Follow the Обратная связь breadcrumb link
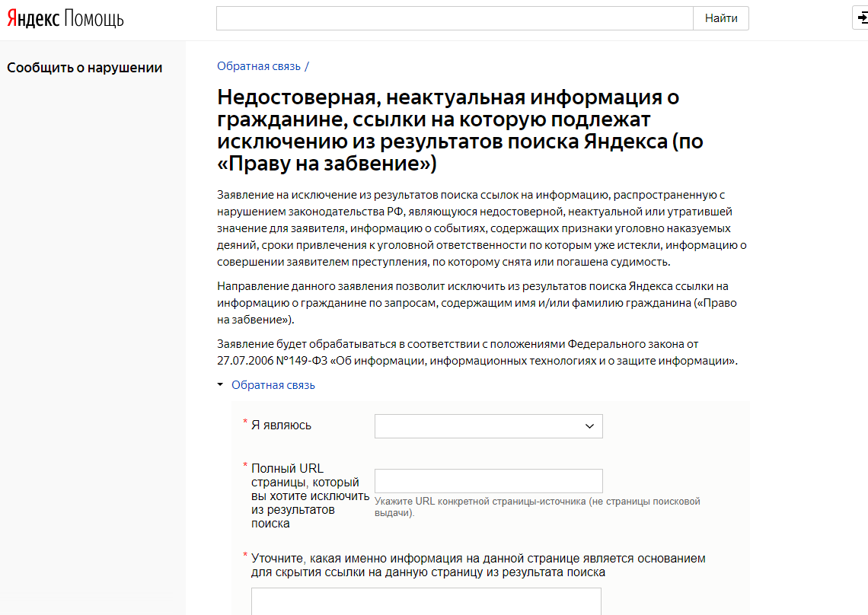This screenshot has width=868, height=615. (259, 66)
